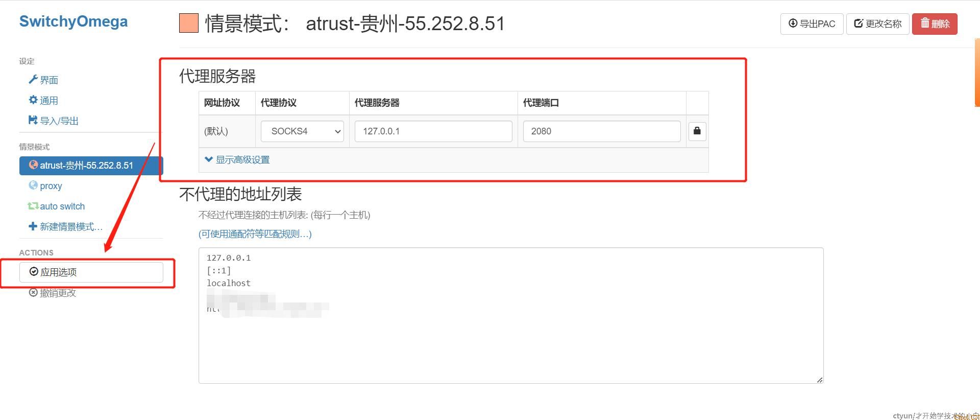Click the proxy server 127.0.0.1 field
The height and width of the screenshot is (420, 980).
tap(433, 131)
